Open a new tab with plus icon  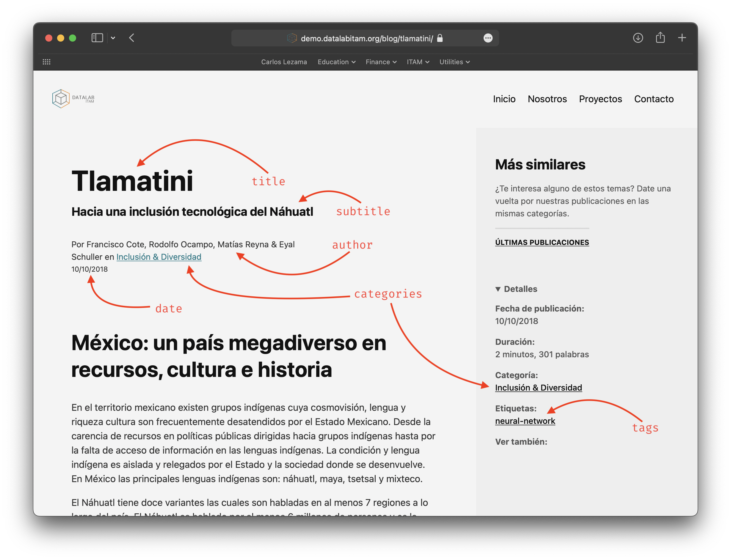(x=682, y=38)
